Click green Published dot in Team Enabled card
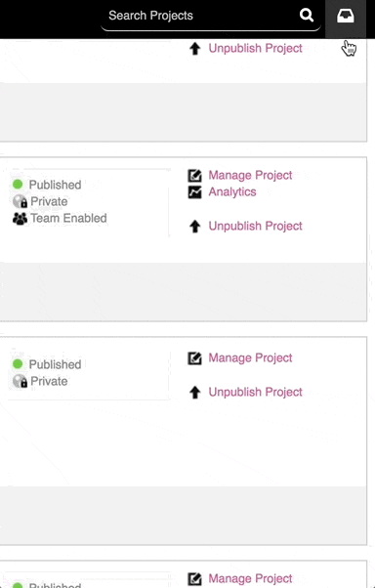Screen dimensions: 375x588 (x=18, y=185)
